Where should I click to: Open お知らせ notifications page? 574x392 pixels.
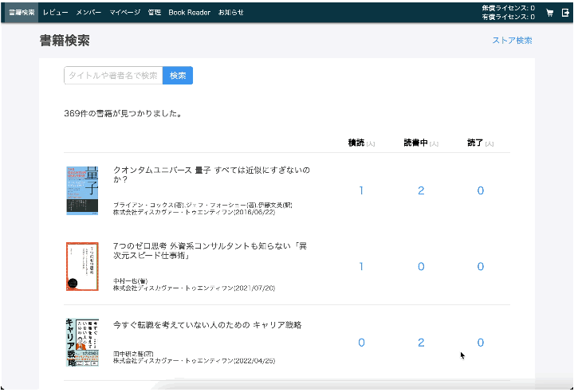coord(231,13)
